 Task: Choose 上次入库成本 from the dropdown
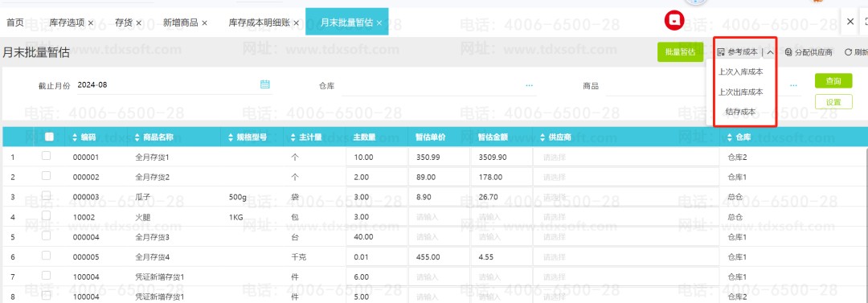741,72
